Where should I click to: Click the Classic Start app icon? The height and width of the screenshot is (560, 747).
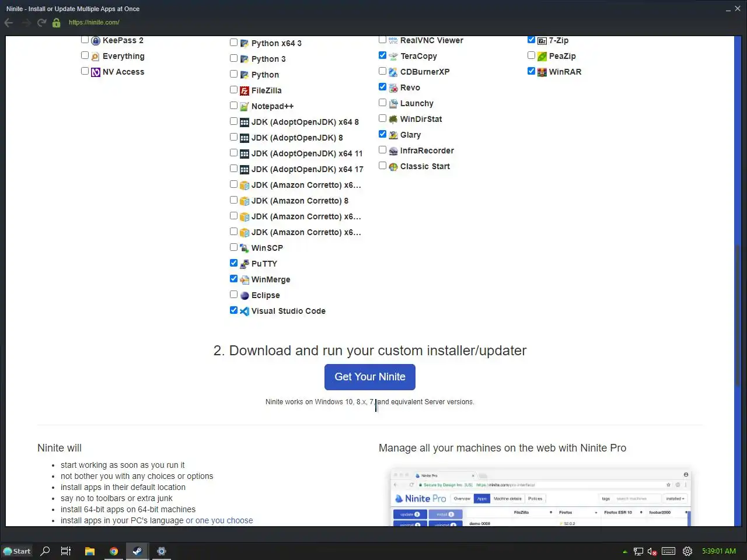pos(393,167)
